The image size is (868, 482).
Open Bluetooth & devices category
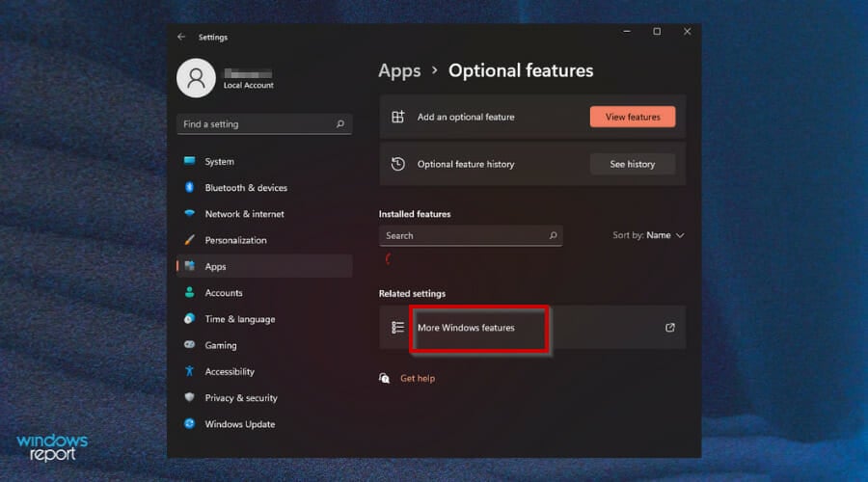[x=264, y=188]
